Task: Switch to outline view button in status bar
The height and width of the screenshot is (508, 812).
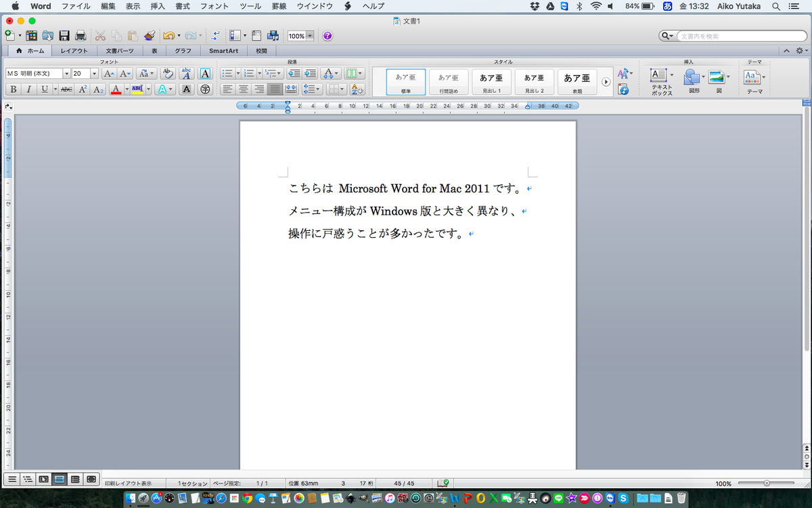Action: 28,479
